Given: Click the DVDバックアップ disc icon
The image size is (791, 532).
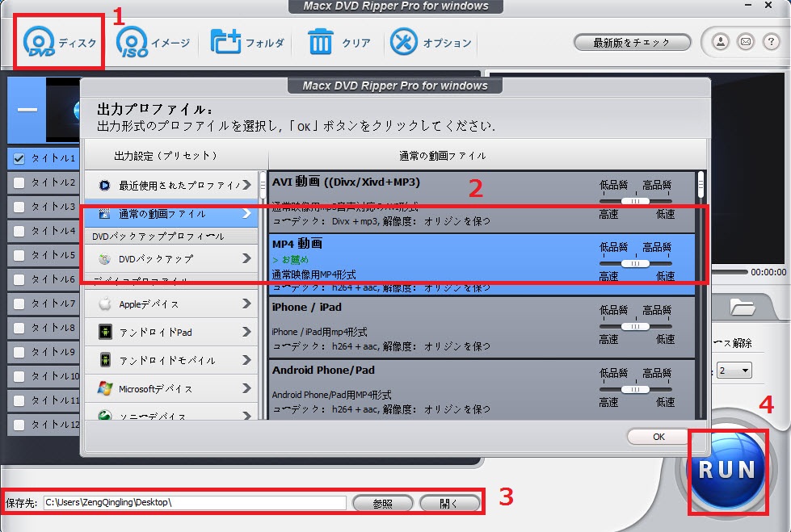Looking at the screenshot, I should (x=104, y=258).
